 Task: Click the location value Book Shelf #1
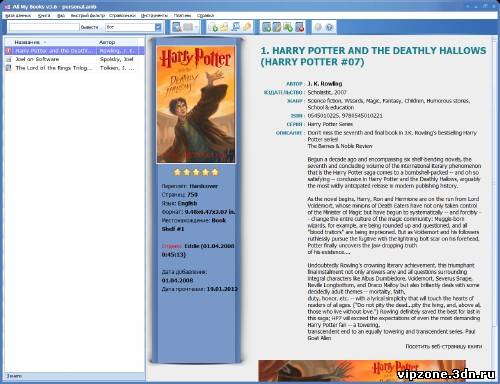(194, 225)
